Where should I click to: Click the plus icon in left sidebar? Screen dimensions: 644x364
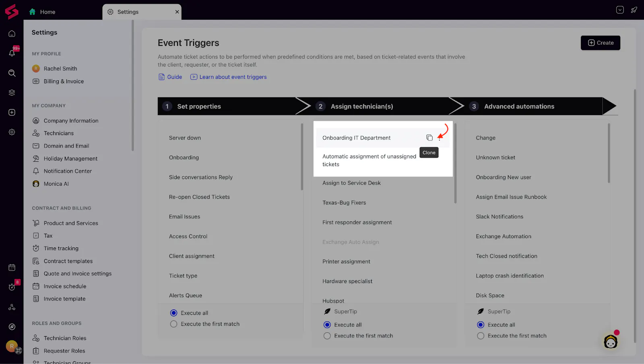tap(12, 112)
